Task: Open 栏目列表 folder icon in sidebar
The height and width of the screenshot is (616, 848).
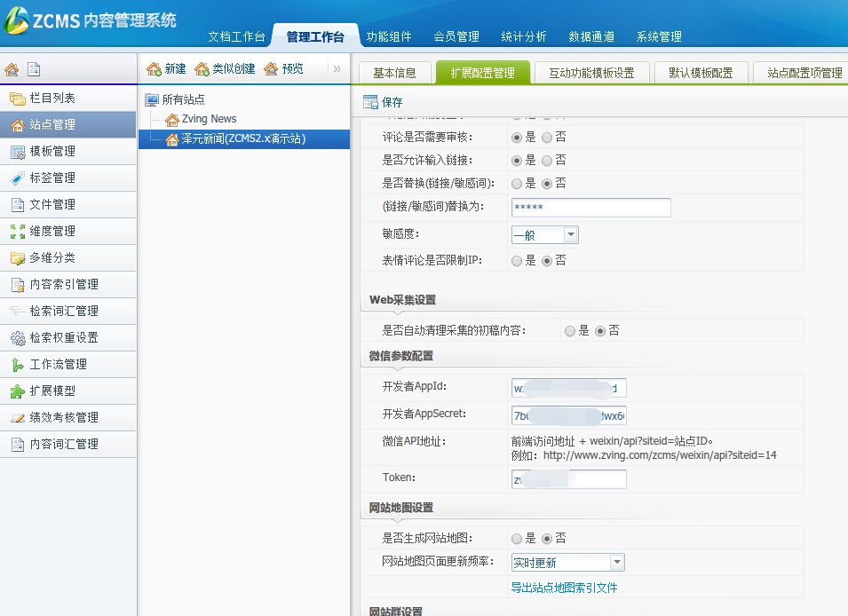Action: click(x=17, y=99)
